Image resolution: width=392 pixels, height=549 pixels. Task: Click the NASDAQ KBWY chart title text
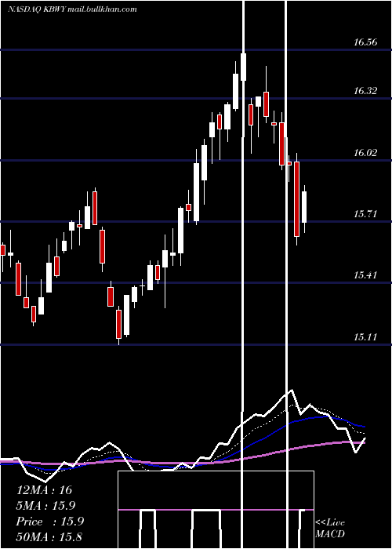[x=72, y=9]
